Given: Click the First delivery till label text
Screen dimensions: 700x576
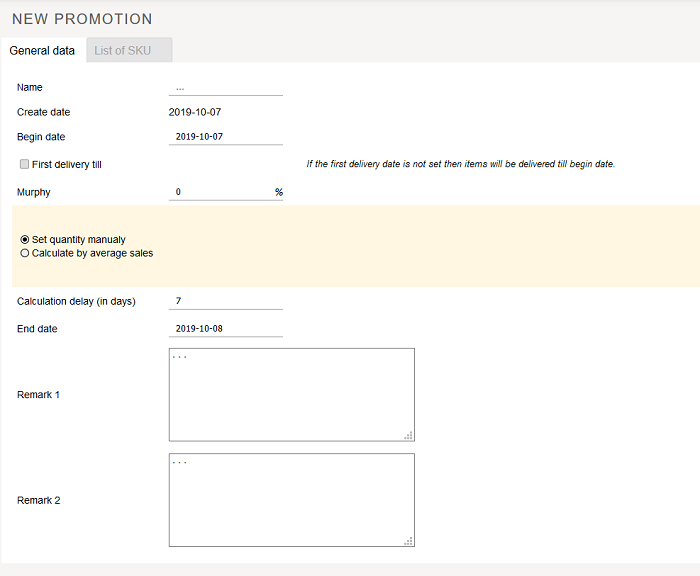Looking at the screenshot, I should [67, 164].
